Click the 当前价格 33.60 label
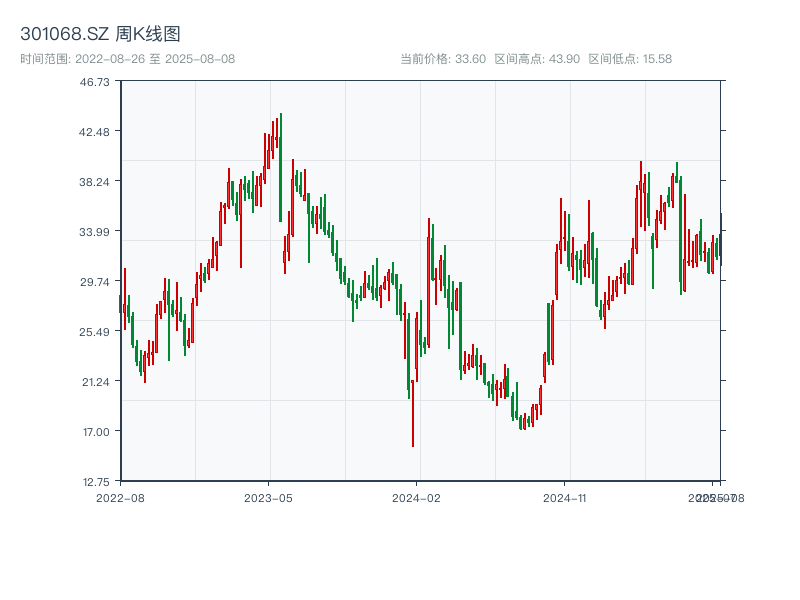Viewport: 800px width, 600px height. coord(443,59)
